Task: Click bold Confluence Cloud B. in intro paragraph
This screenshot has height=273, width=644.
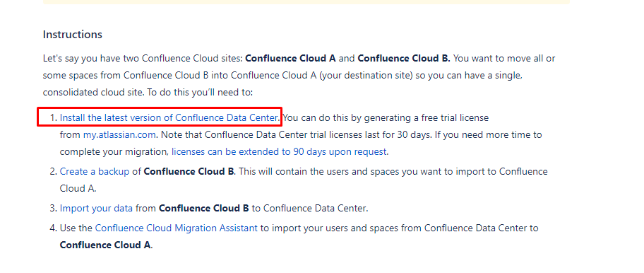Action: pyautogui.click(x=404, y=59)
